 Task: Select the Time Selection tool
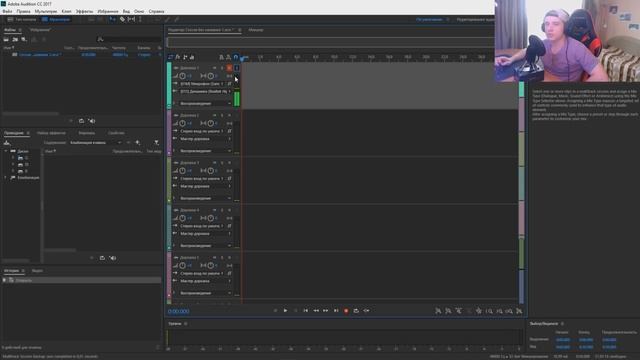point(140,19)
